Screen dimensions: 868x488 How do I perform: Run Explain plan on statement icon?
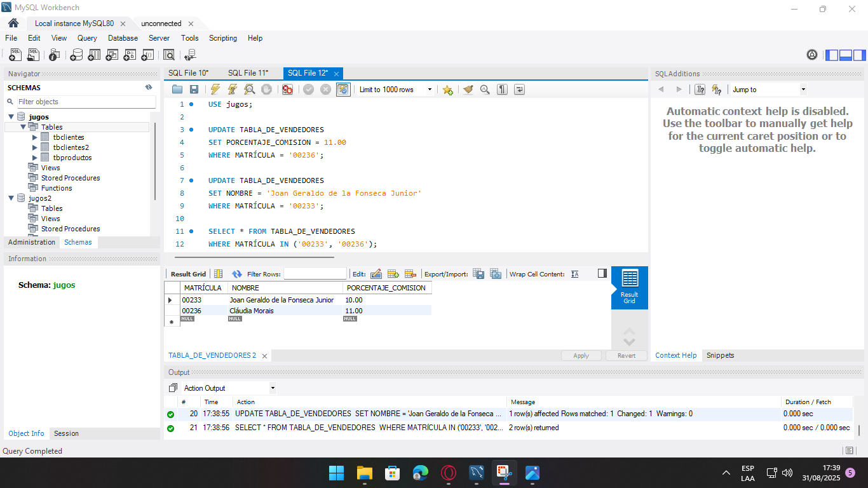point(250,90)
